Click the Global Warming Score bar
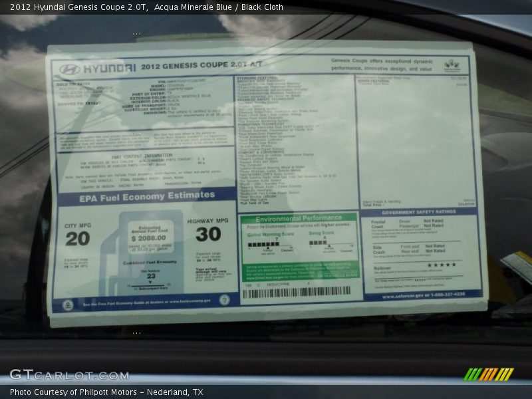This screenshot has height=399, width=532. (x=270, y=245)
